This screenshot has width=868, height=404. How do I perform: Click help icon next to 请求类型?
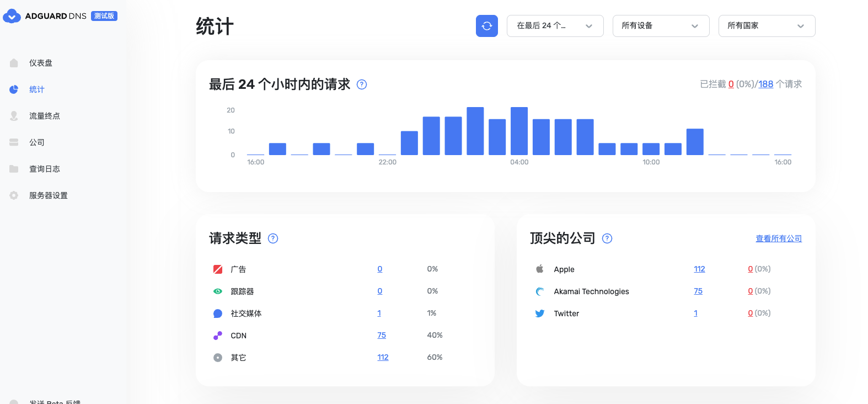pyautogui.click(x=273, y=238)
